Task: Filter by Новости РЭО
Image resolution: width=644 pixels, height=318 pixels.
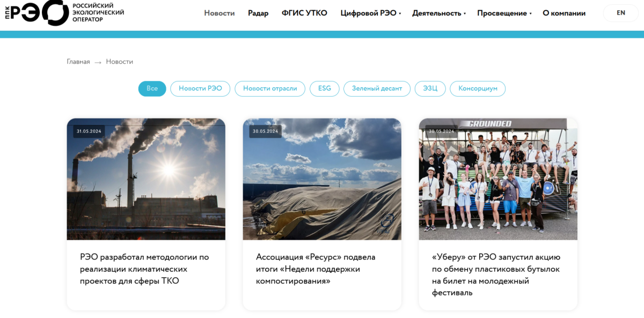Action: point(200,88)
